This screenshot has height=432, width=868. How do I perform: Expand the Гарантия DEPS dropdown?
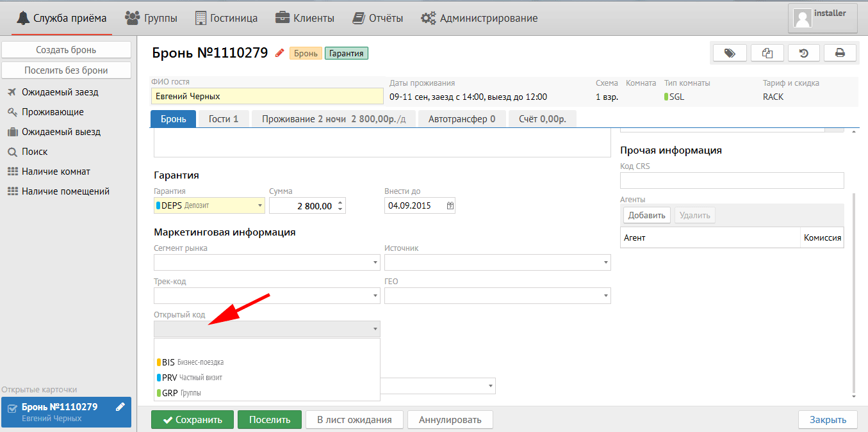click(259, 206)
